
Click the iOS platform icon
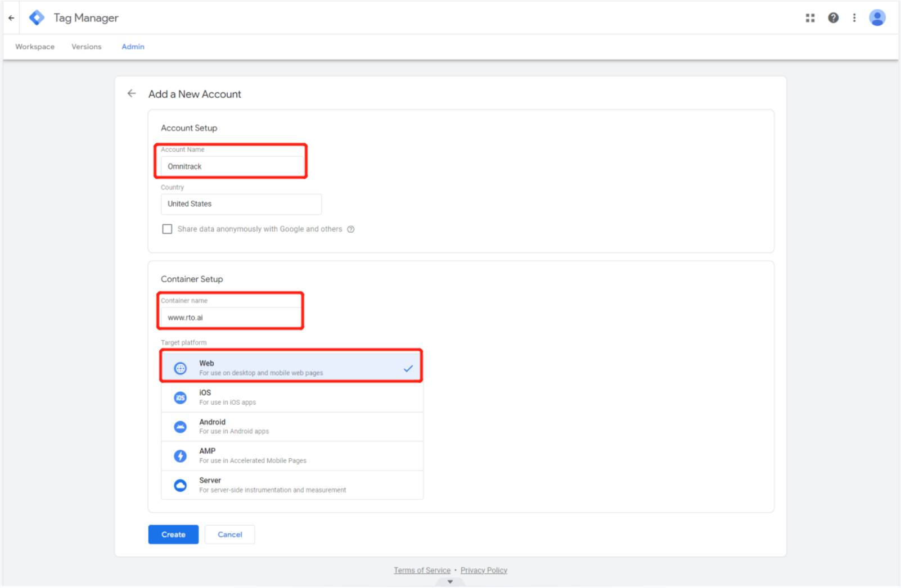pos(180,397)
